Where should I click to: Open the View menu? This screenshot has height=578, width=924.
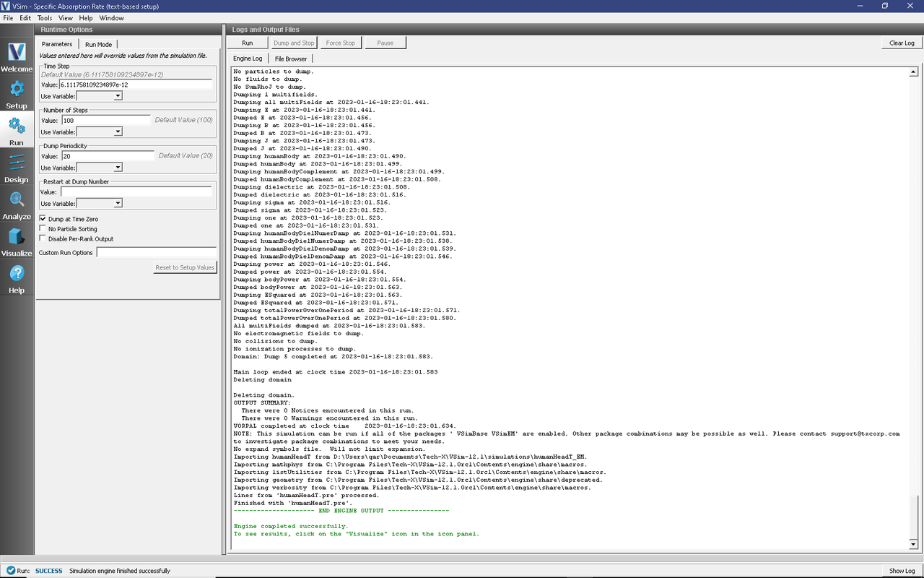click(x=66, y=18)
